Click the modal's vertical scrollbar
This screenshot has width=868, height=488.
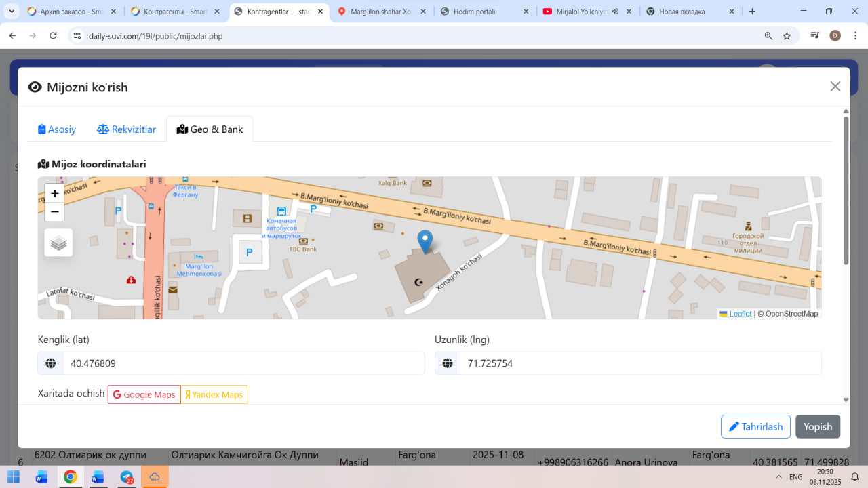[x=846, y=190]
